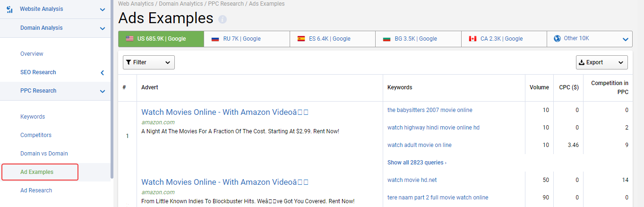Image resolution: width=644 pixels, height=207 pixels.
Task: Click the Website Analysis chart icon
Action: tap(10, 9)
